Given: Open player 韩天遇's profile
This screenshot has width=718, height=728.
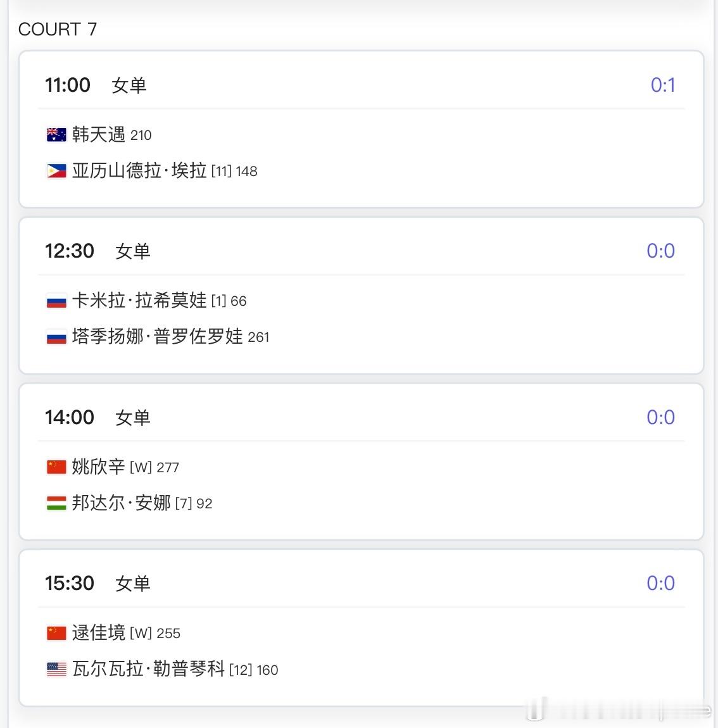Looking at the screenshot, I should point(99,135).
